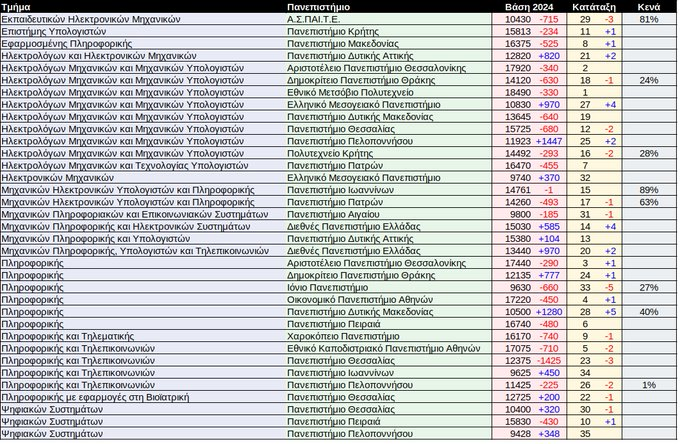Click base score 12135

tap(518, 275)
